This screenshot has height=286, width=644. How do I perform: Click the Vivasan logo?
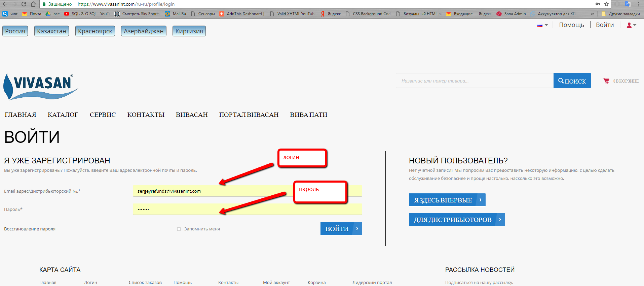click(x=41, y=87)
